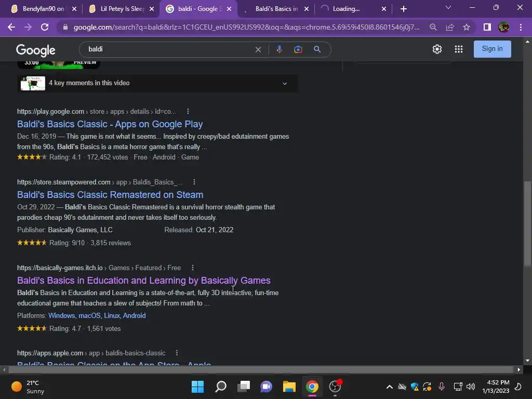Screen dimensions: 532x399
Task: Open the Android platform link
Action: point(135,315)
